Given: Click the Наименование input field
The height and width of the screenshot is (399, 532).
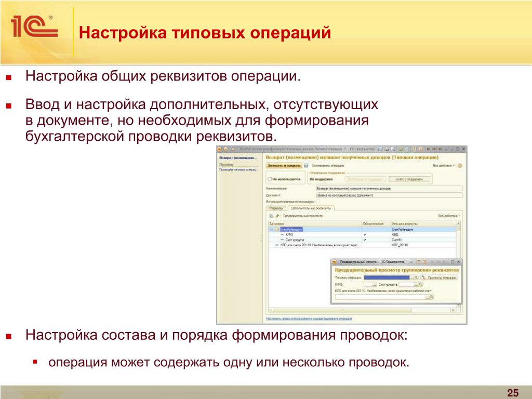Looking at the screenshot, I should click(x=390, y=189).
